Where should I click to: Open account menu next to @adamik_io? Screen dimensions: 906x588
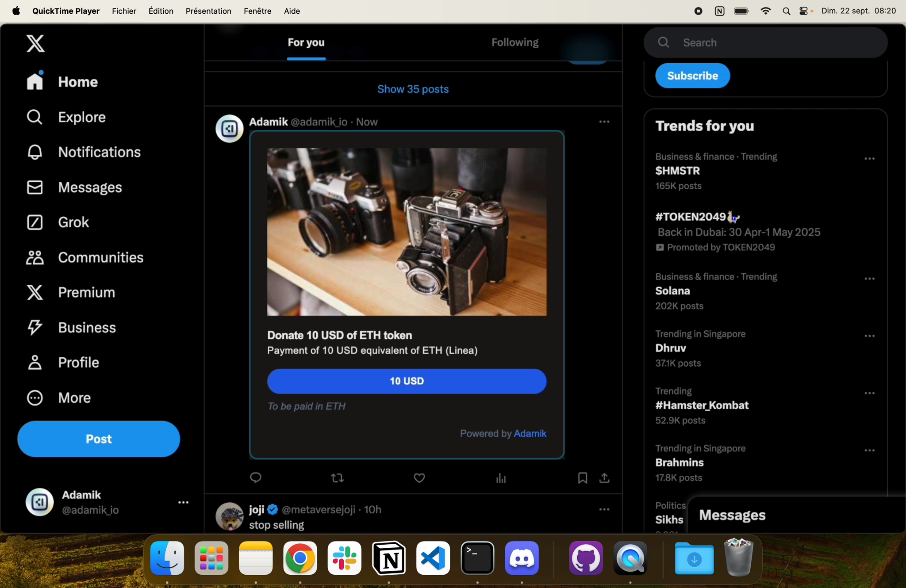[x=183, y=502]
